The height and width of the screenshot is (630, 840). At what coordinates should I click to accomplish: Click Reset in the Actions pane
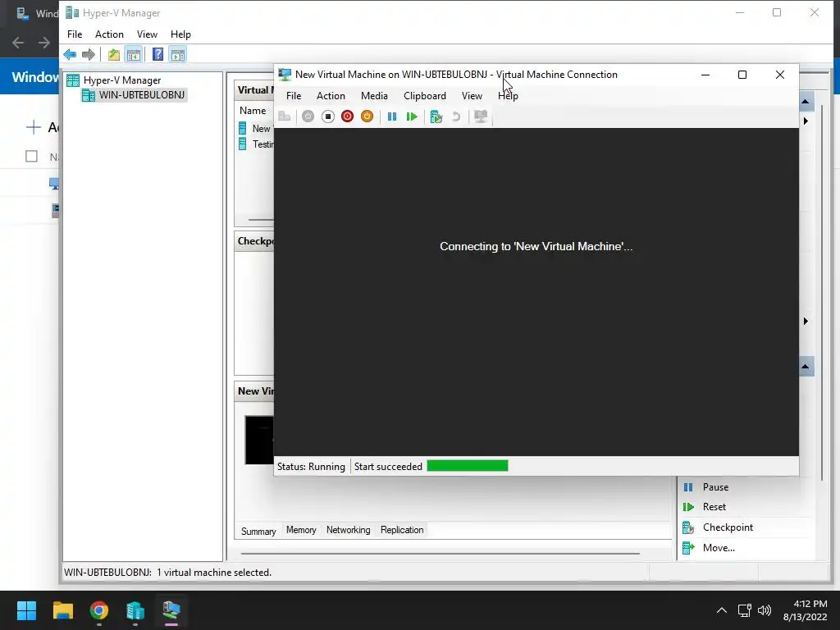click(714, 507)
